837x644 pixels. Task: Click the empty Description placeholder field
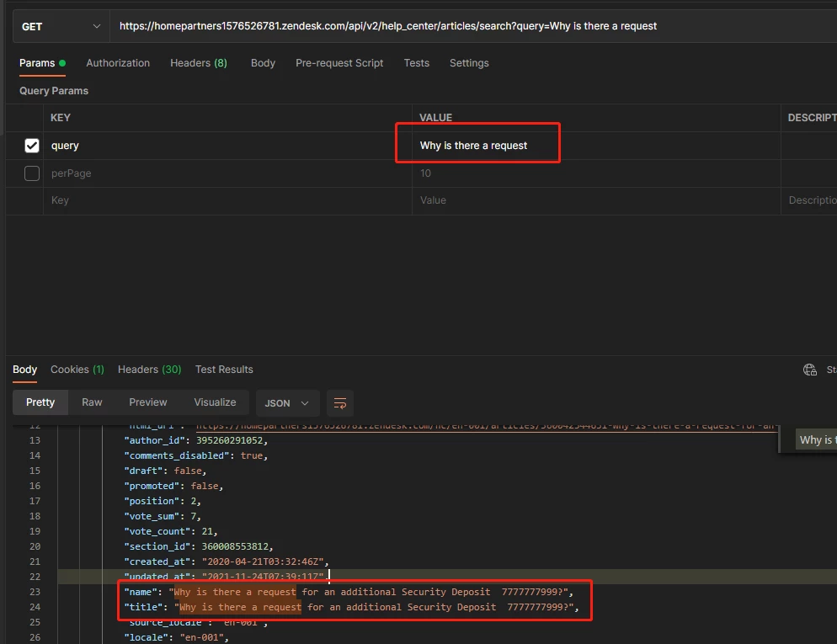click(x=809, y=200)
